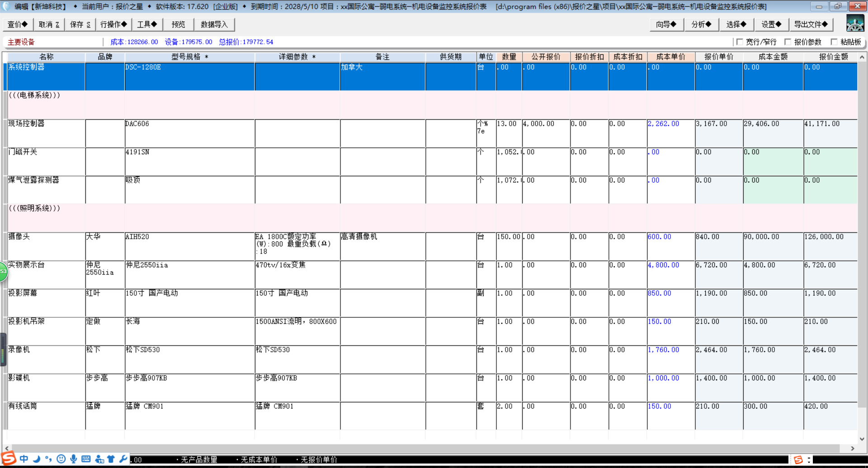Image resolution: width=868 pixels, height=468 pixels.
Task: Select the (((照明系统))) group row
Action: [432, 218]
